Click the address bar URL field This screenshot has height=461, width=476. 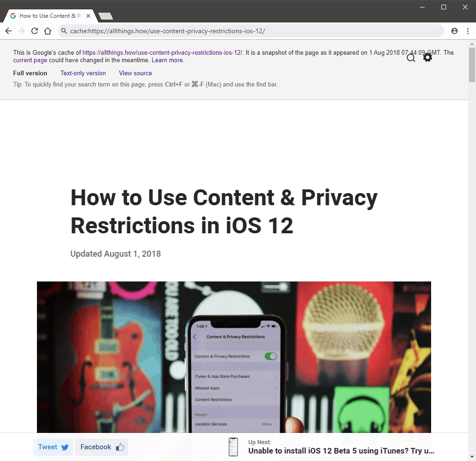[x=251, y=31]
